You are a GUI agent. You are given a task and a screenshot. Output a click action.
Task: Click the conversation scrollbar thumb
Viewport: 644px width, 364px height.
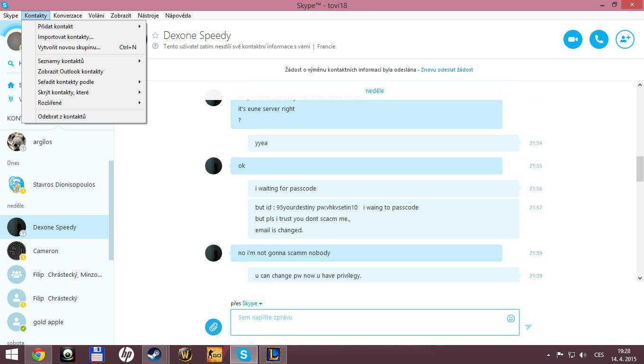tap(640, 168)
